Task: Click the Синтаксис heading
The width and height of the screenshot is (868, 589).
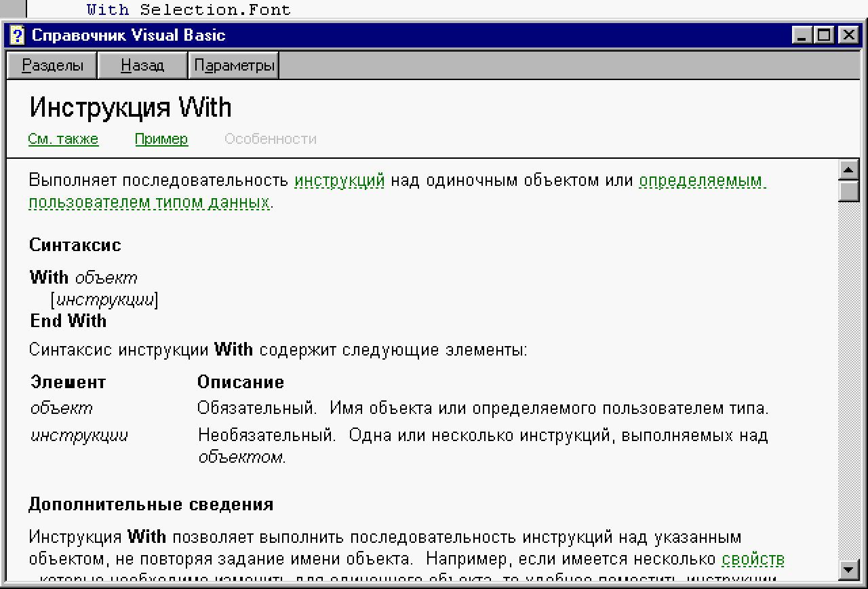Action: tap(75, 245)
